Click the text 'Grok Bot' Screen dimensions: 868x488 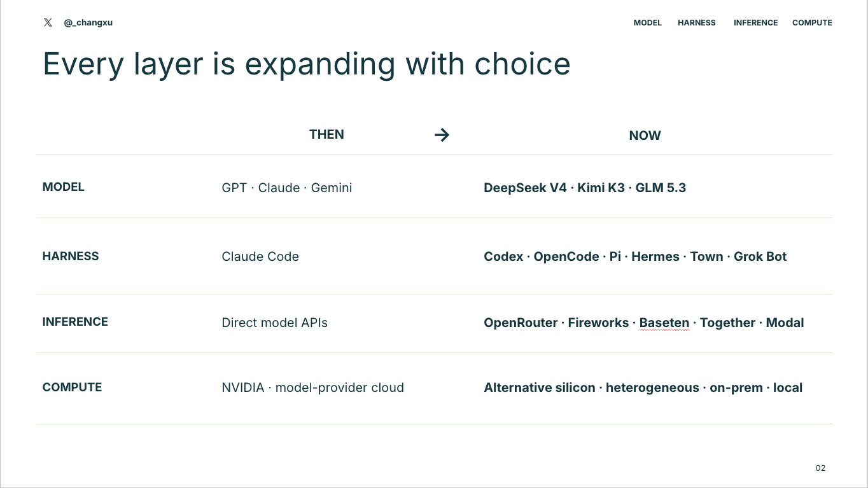click(760, 256)
